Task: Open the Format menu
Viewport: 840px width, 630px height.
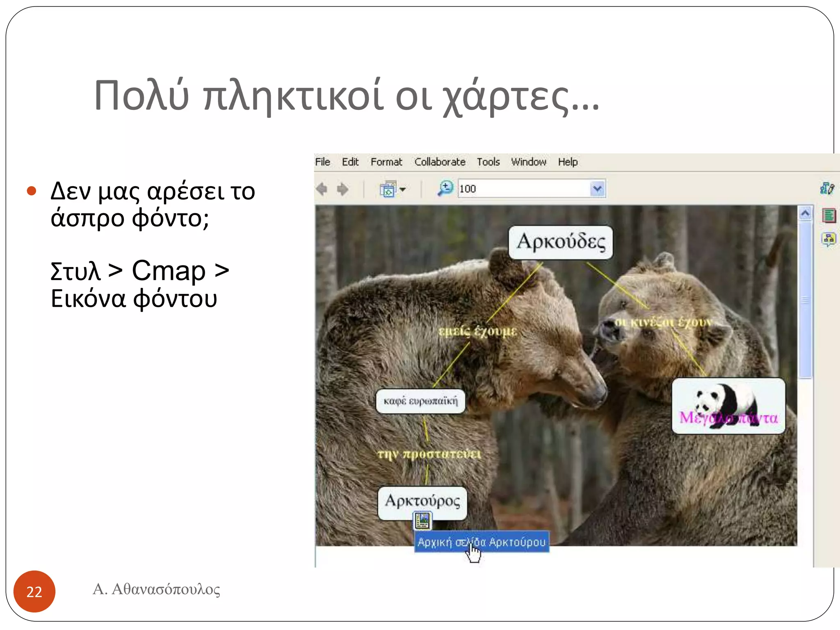Action: (x=386, y=162)
